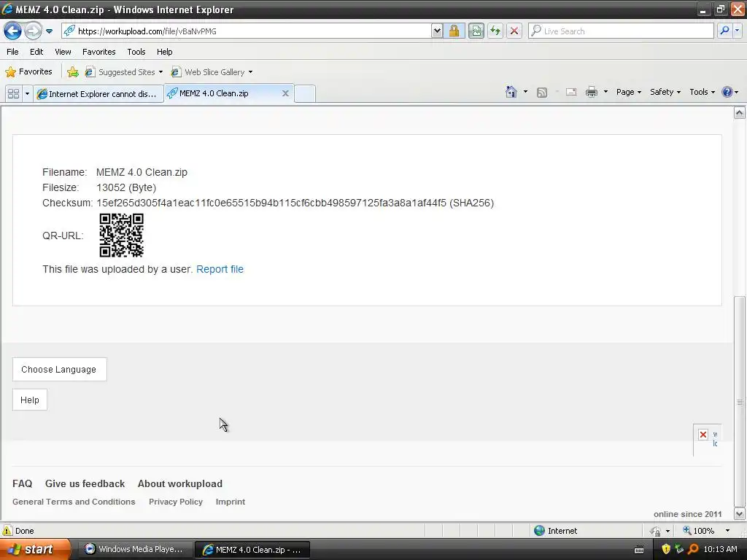
Task: Switch to Windows Media Player taskbar item
Action: pos(134,549)
